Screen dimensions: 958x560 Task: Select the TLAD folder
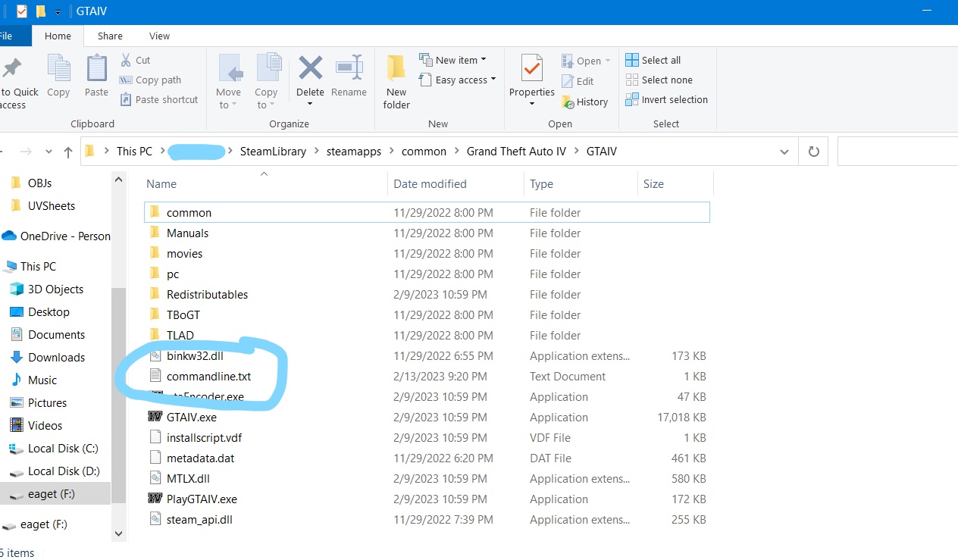(x=427, y=335)
